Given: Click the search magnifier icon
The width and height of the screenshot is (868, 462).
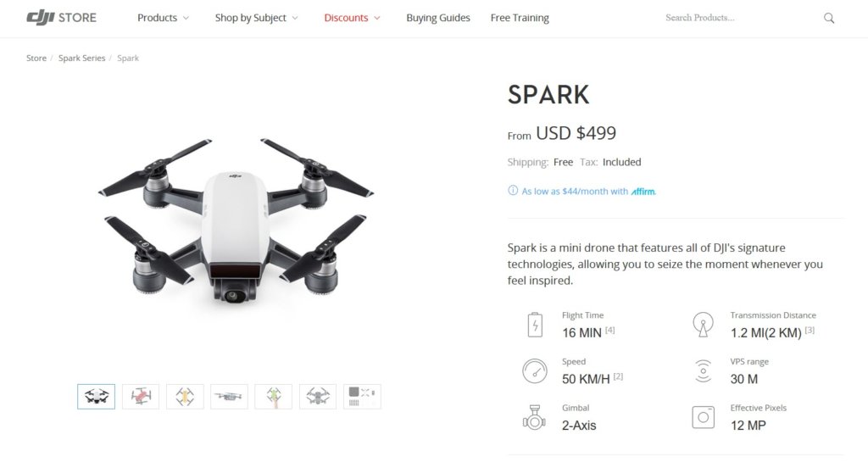Looking at the screenshot, I should coord(829,18).
